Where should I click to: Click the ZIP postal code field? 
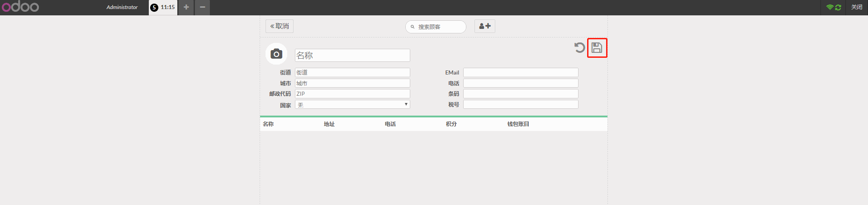tap(352, 94)
